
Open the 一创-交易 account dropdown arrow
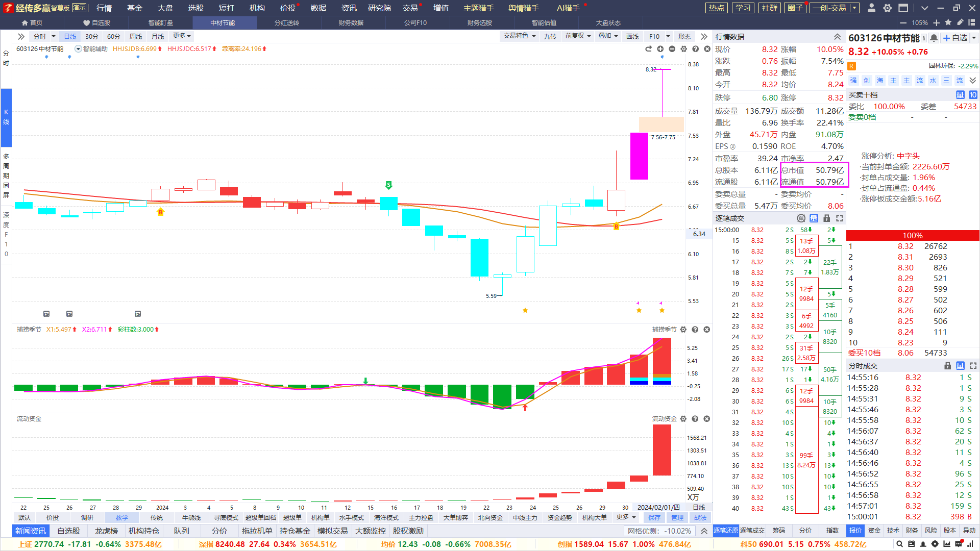[854, 8]
